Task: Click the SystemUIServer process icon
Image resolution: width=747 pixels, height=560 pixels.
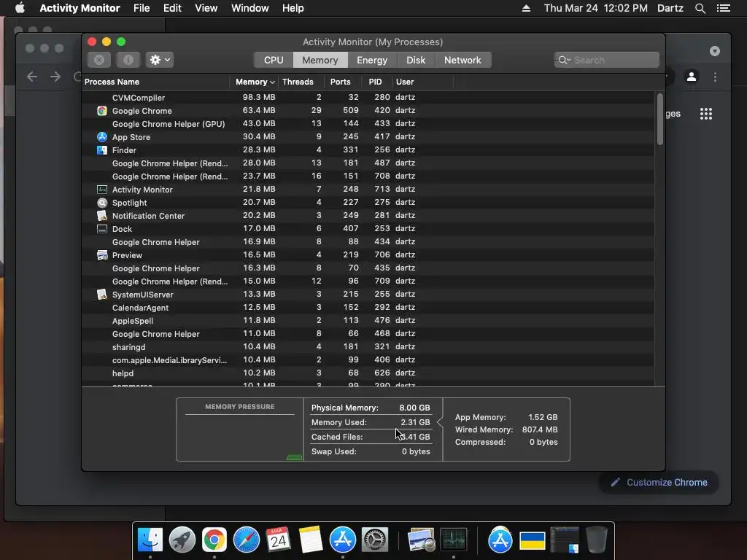Action: (102, 295)
